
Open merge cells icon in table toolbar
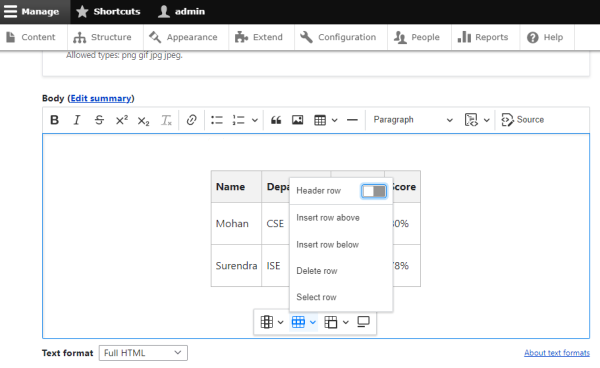tap(331, 322)
